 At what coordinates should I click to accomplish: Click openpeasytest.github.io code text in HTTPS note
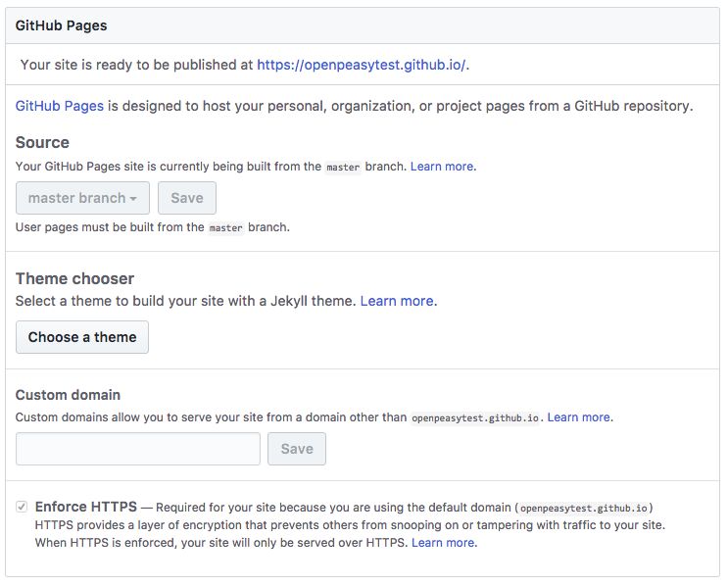[584, 508]
